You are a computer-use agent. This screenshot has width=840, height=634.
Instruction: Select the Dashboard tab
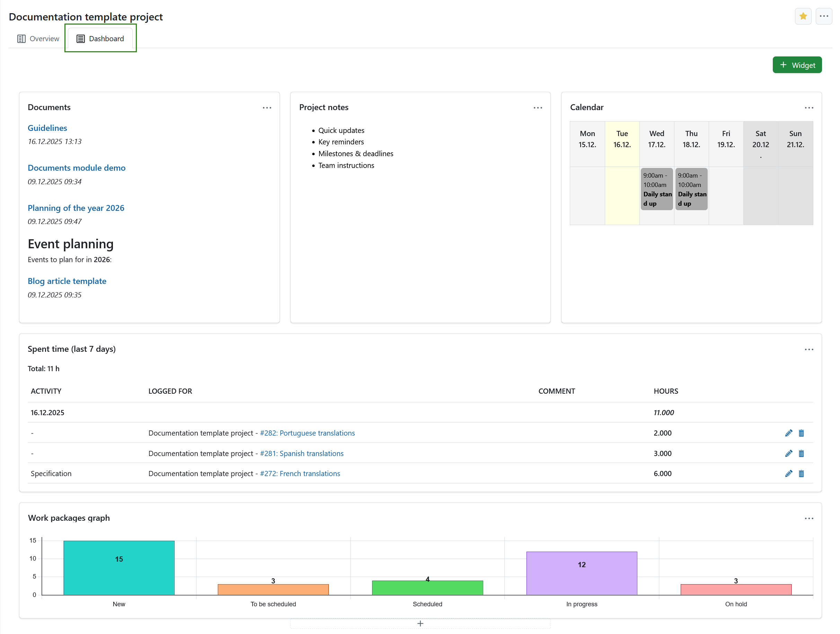coord(100,38)
